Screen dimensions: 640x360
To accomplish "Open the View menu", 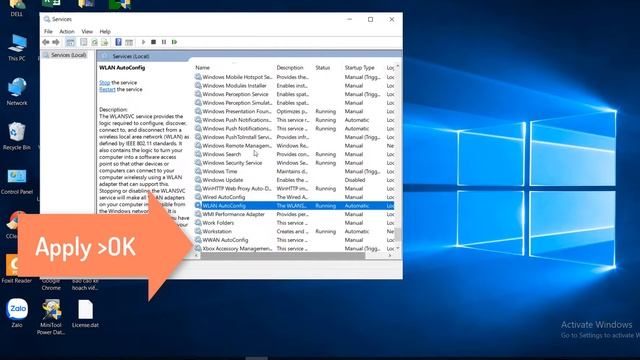I will click(87, 31).
